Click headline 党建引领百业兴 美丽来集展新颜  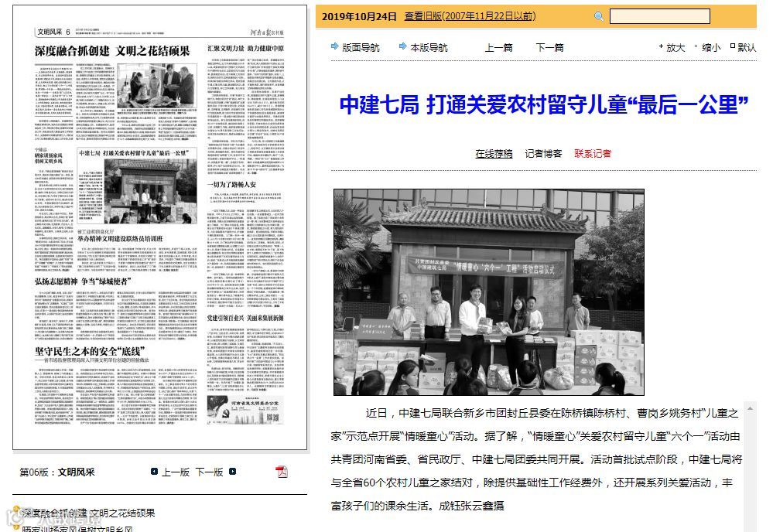245,319
